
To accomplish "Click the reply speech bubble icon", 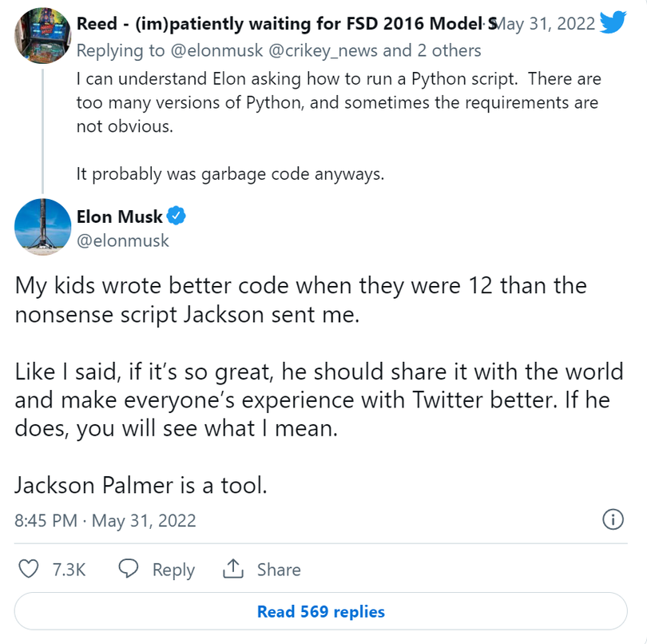I will [x=129, y=569].
